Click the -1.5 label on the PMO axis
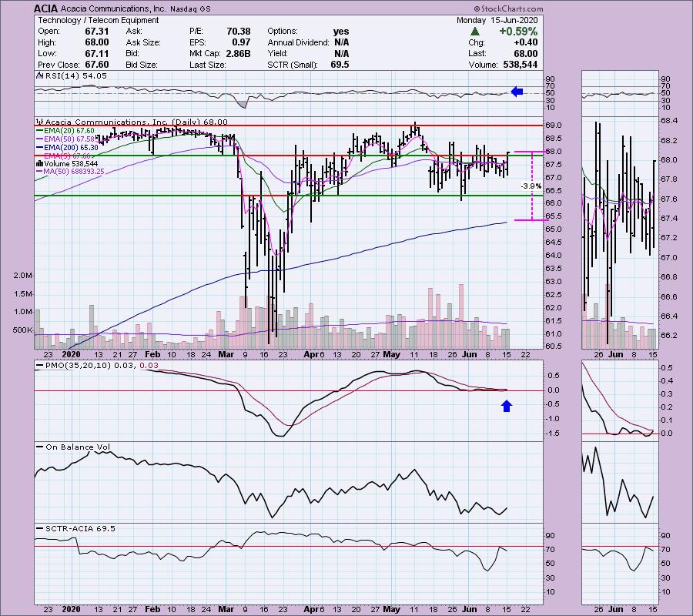Image resolution: width=693 pixels, height=616 pixels. (553, 434)
